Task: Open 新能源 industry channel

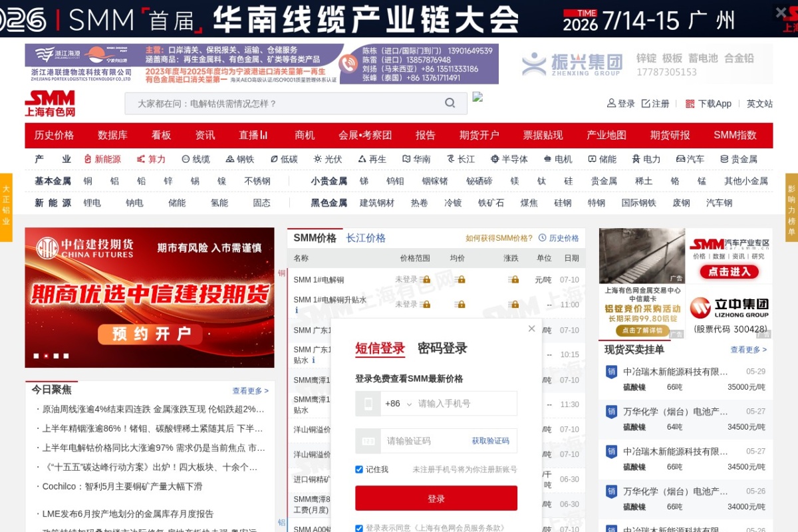Action: [x=102, y=159]
